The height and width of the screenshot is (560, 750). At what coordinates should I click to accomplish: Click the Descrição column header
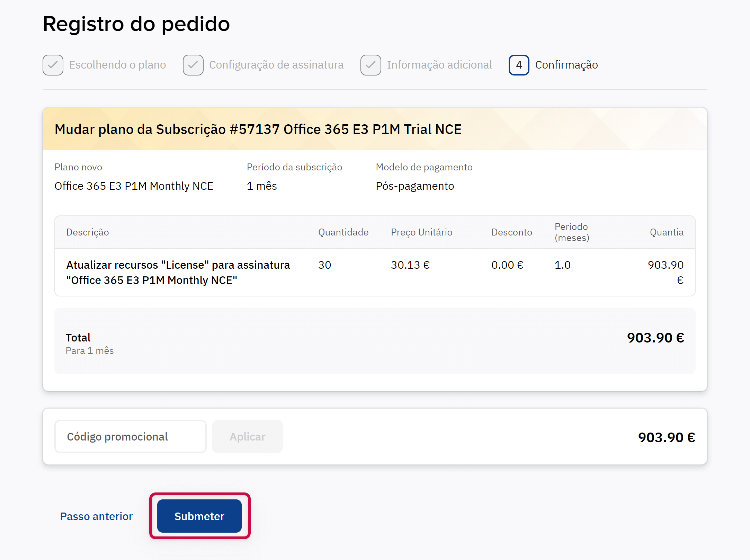click(x=88, y=232)
